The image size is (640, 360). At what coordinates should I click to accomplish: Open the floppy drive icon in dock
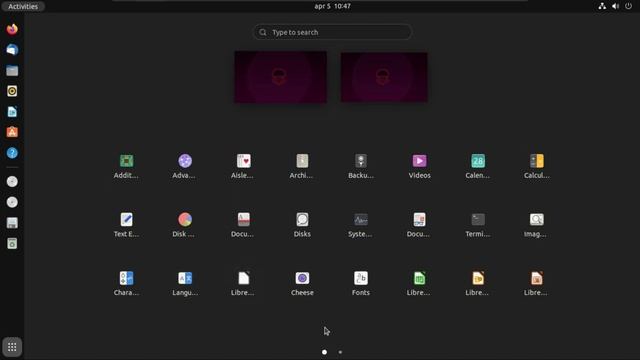pyautogui.click(x=12, y=223)
